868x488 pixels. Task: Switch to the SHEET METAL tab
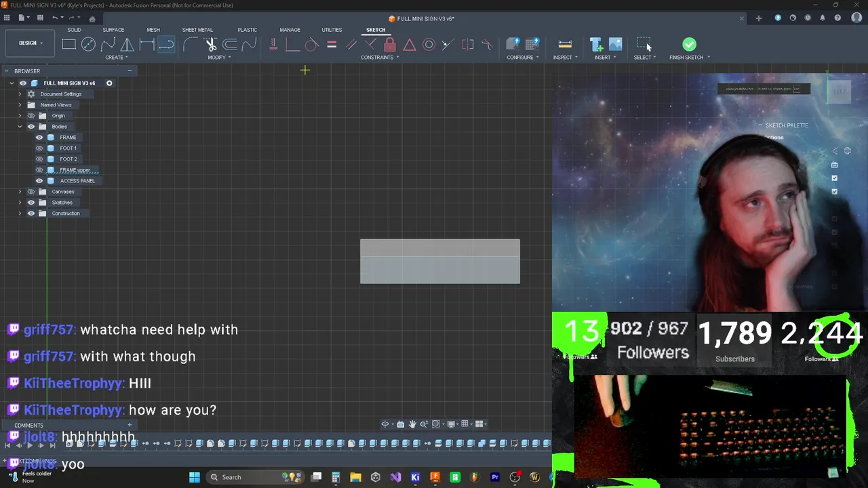(197, 30)
